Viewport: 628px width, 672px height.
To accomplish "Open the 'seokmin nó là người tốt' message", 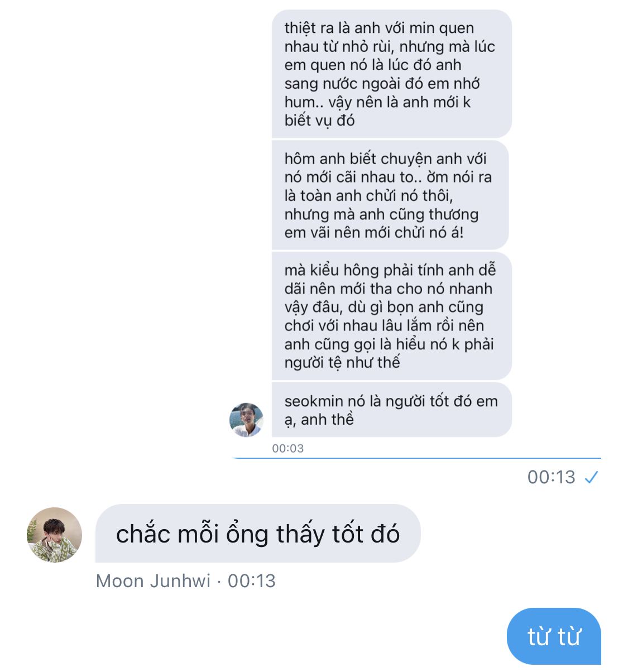I will pos(392,410).
